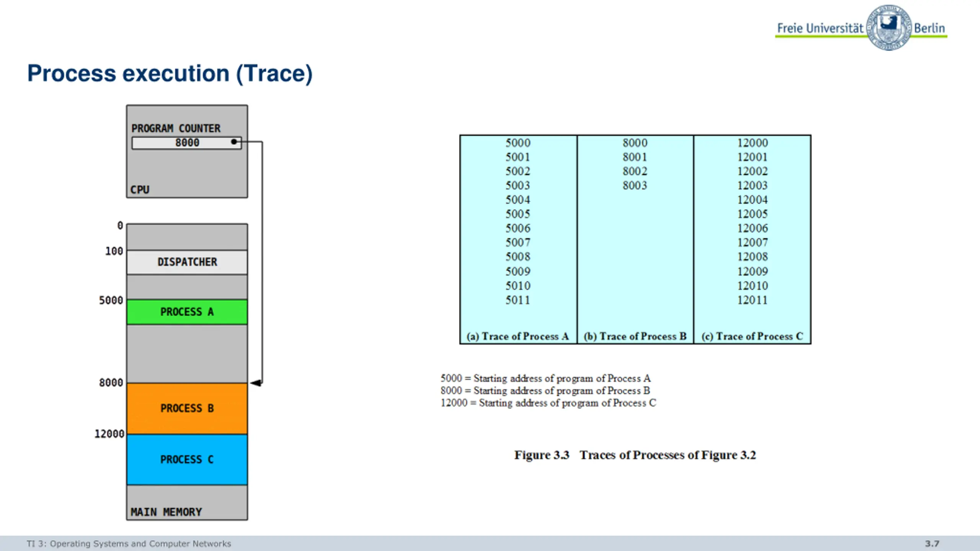This screenshot has height=551, width=980.
Task: Click trace entry 5004
Action: click(x=518, y=200)
